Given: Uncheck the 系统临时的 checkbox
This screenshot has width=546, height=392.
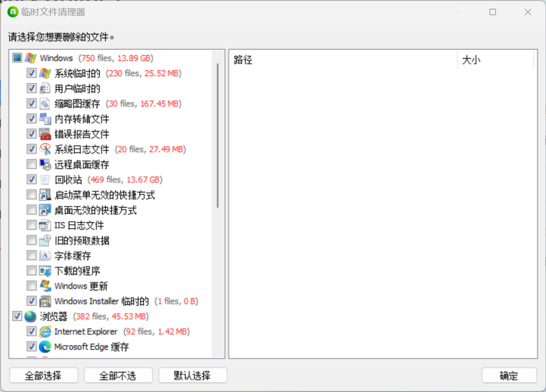Looking at the screenshot, I should [x=31, y=73].
